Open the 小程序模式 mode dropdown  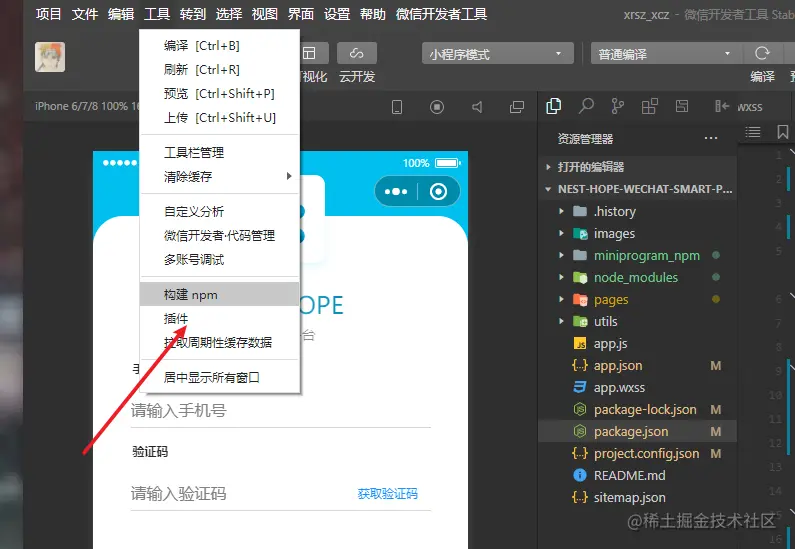(x=497, y=54)
